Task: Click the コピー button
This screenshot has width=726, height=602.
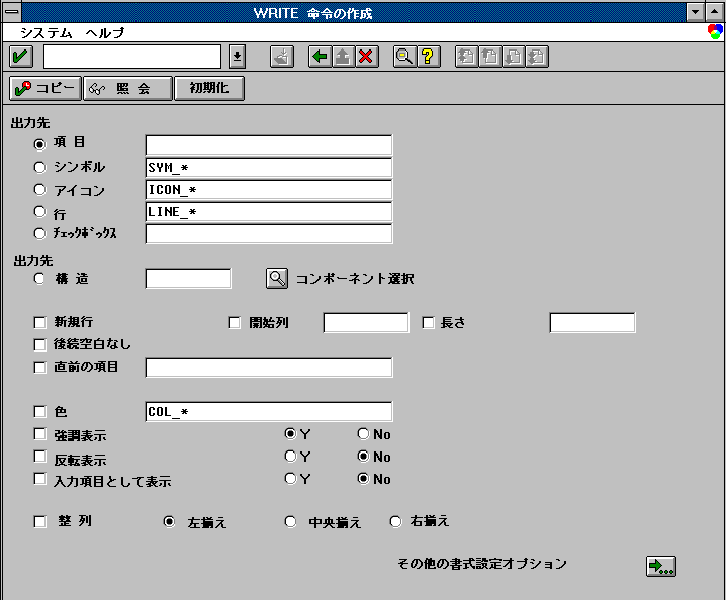Action: click(45, 88)
